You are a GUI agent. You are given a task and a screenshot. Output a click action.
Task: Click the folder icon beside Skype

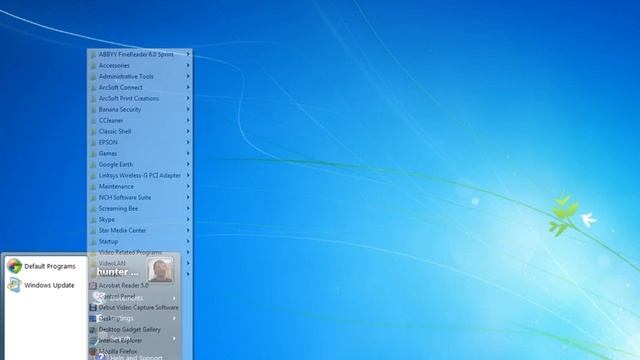pyautogui.click(x=93, y=220)
